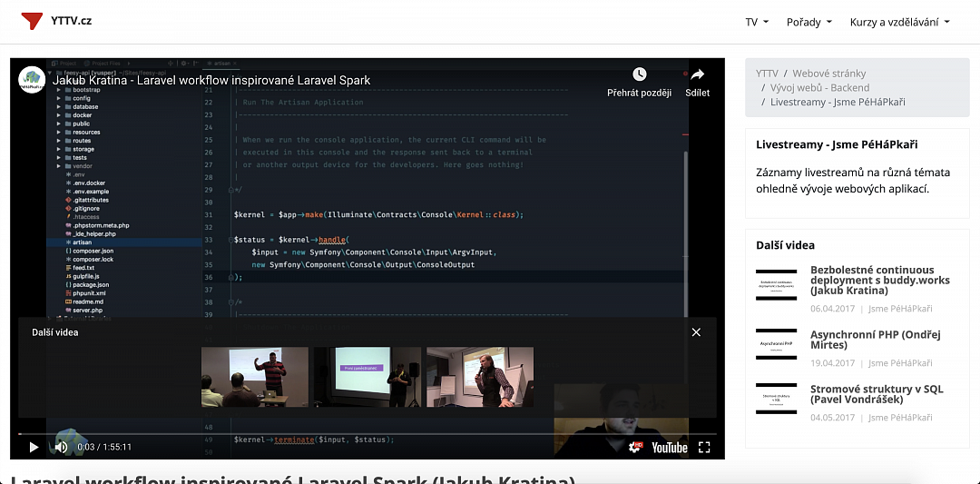The height and width of the screenshot is (484, 980).
Task: Click the Další videa label in overlay
Action: tap(55, 332)
